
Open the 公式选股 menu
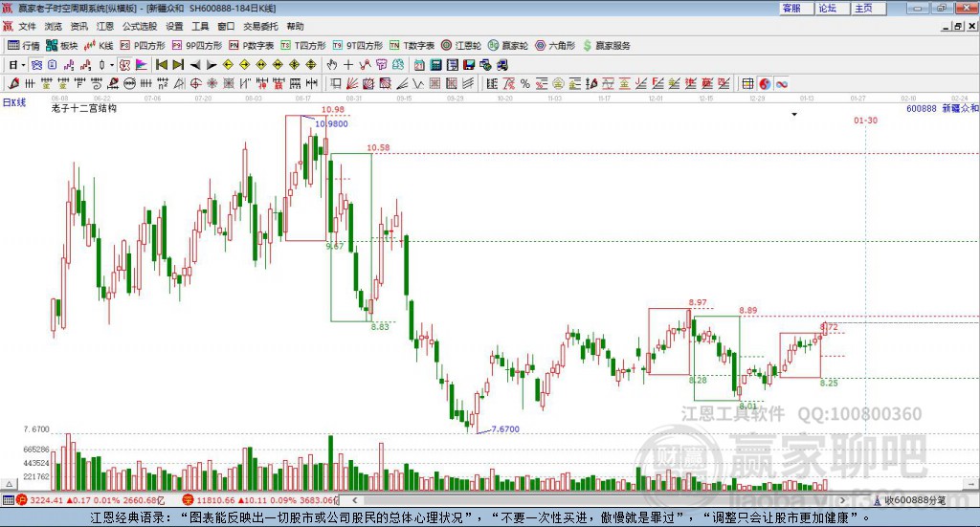click(140, 26)
